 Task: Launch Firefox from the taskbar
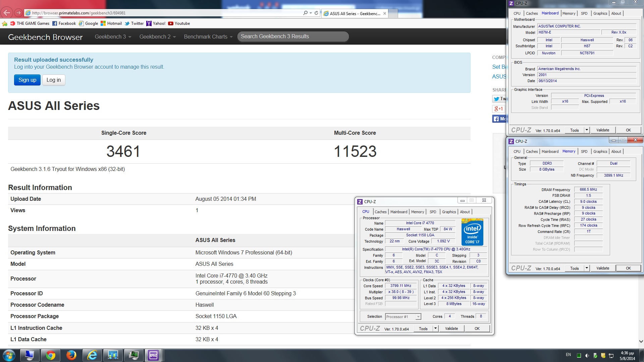71,355
